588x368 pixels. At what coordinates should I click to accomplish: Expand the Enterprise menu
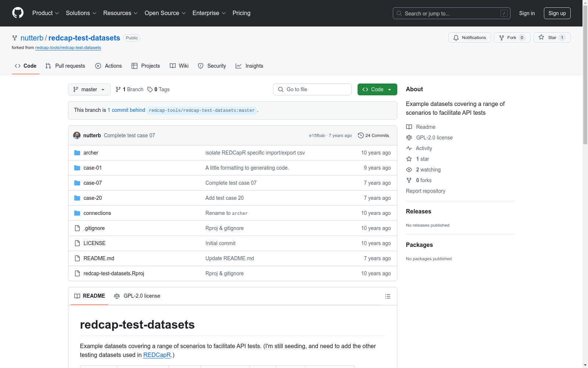[x=209, y=13]
